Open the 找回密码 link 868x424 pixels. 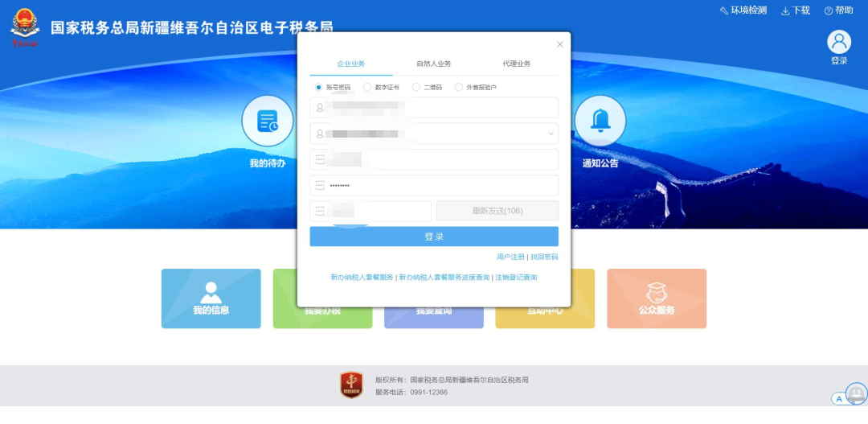pos(544,257)
